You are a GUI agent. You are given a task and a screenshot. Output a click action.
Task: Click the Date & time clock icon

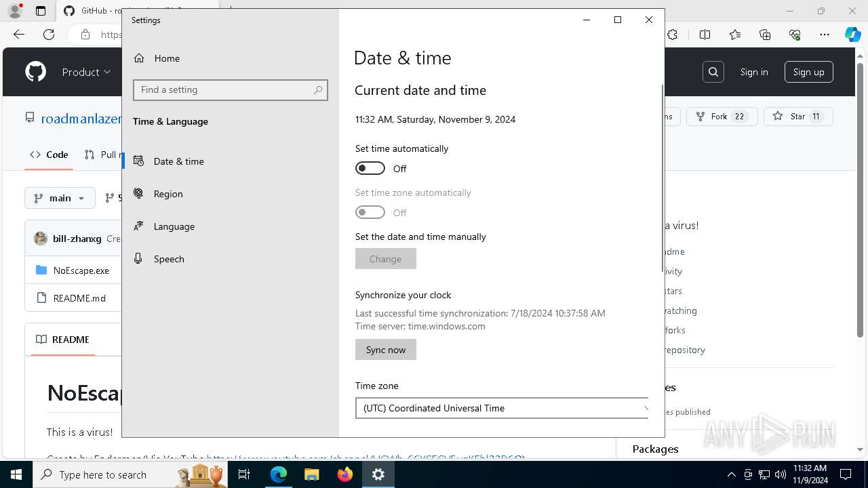click(138, 161)
